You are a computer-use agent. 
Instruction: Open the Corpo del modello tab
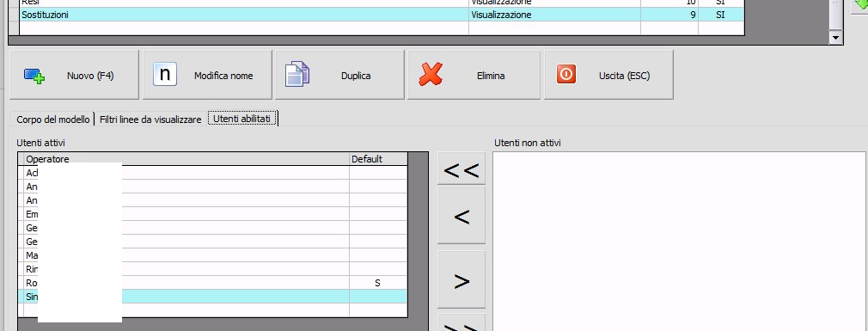[53, 119]
